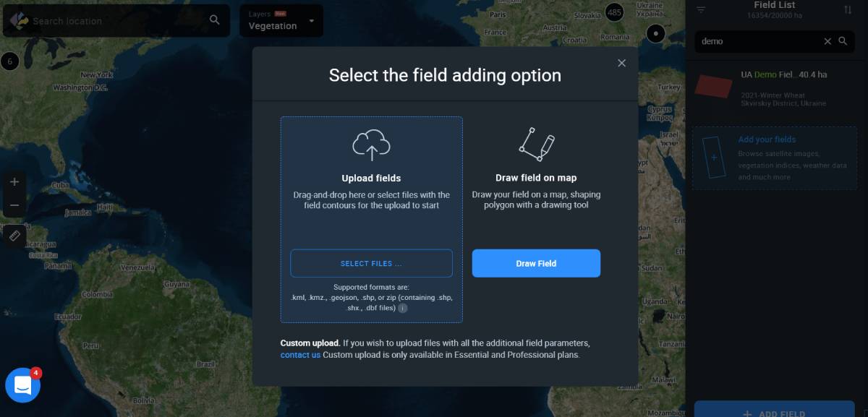Click the Search location input field
Viewport: 868px width, 417px height.
tap(116, 21)
